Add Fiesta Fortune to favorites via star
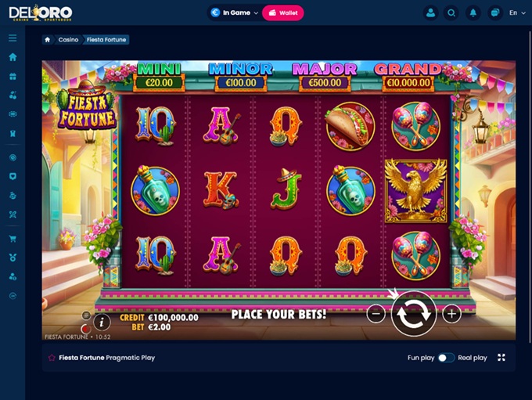 [x=52, y=358]
